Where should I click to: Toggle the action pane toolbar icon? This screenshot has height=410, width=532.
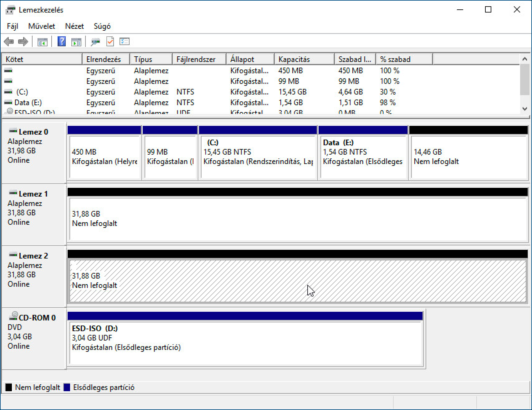[x=76, y=42]
